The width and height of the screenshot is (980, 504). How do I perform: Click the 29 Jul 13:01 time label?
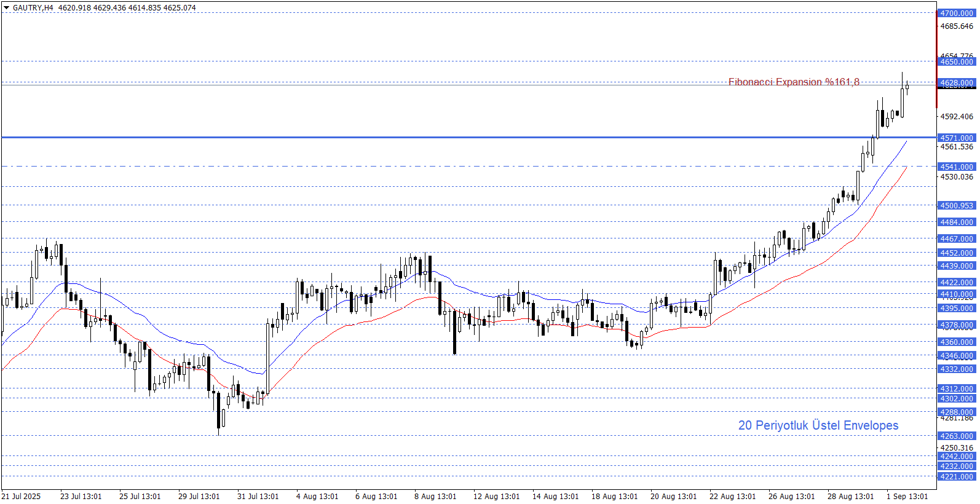[x=199, y=497]
